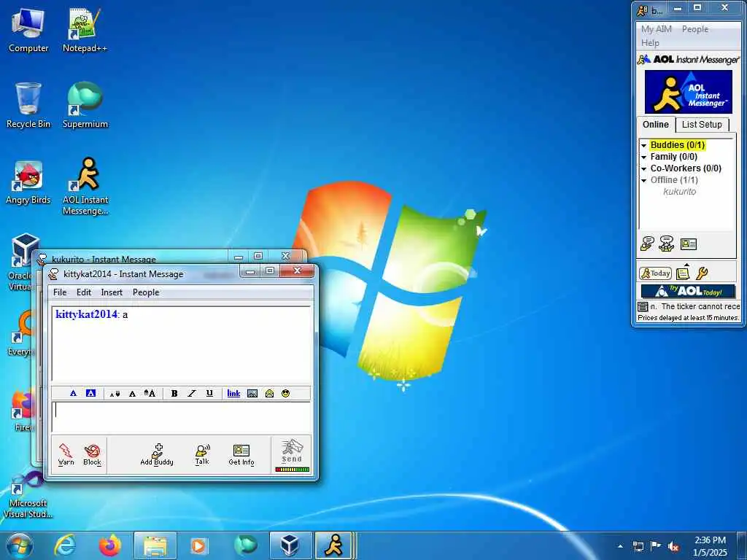Toggle bold formatting in message
747x560 pixels.
pyautogui.click(x=174, y=393)
